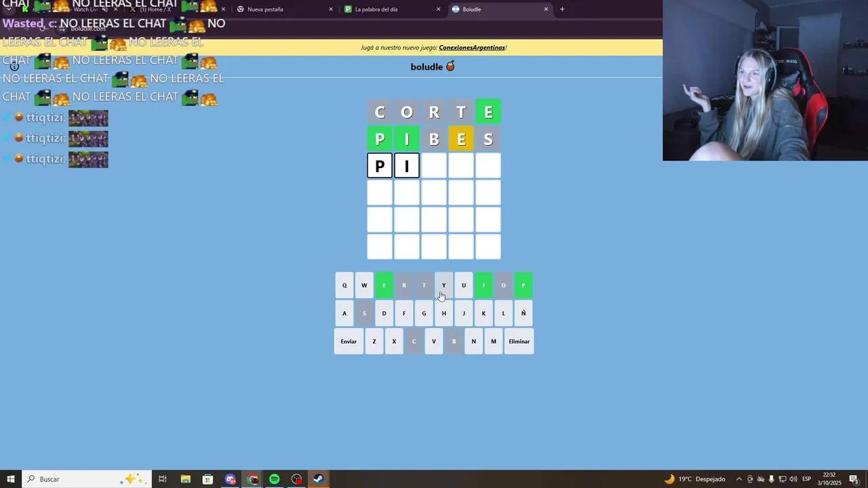Show hidden system tray icons
This screenshot has height=488, width=868.
point(739,479)
